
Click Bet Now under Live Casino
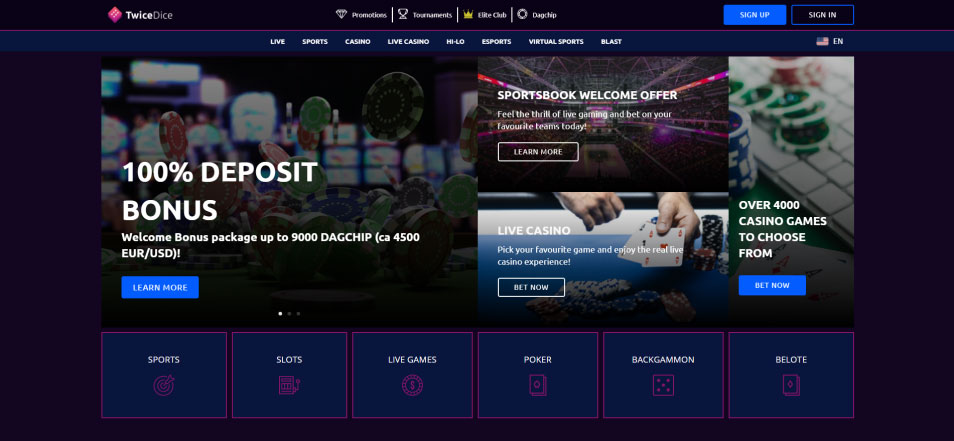pos(531,287)
